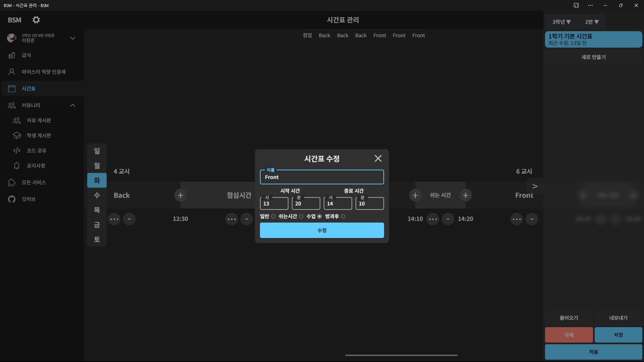Select the 일반 radio option

[273, 217]
